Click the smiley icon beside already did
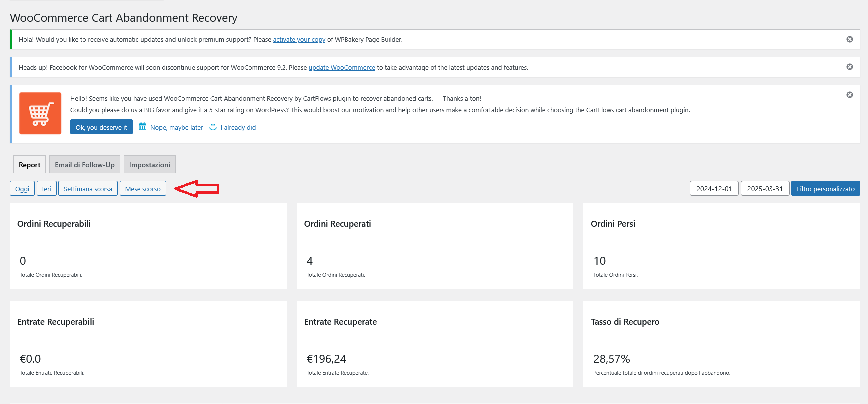The image size is (868, 404). pos(213,127)
